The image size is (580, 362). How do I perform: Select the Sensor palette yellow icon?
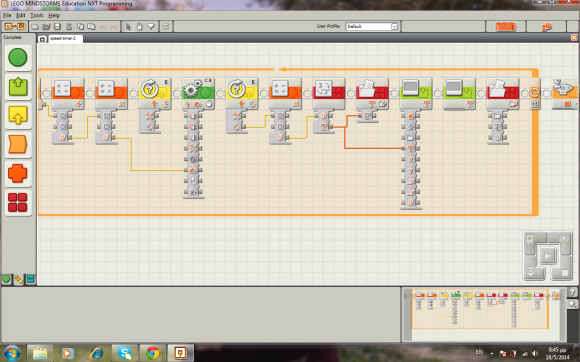[18, 115]
